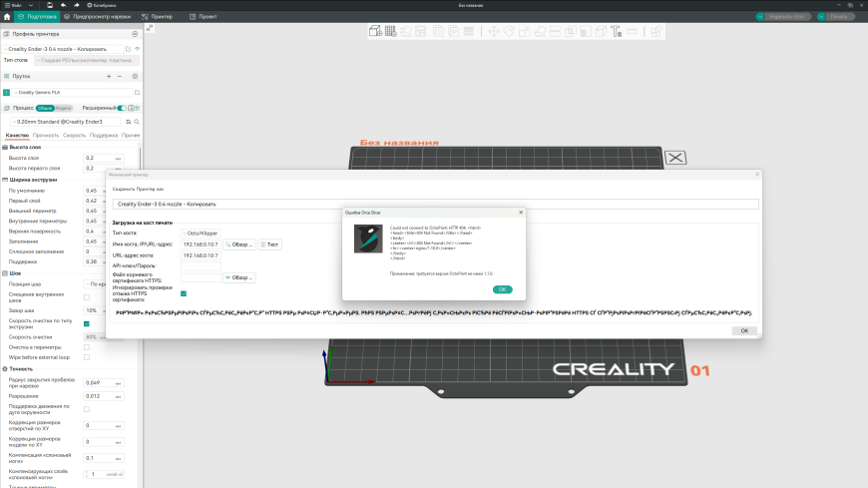868x488 pixels.
Task: Click the split to objects icon
Action: coord(438,32)
